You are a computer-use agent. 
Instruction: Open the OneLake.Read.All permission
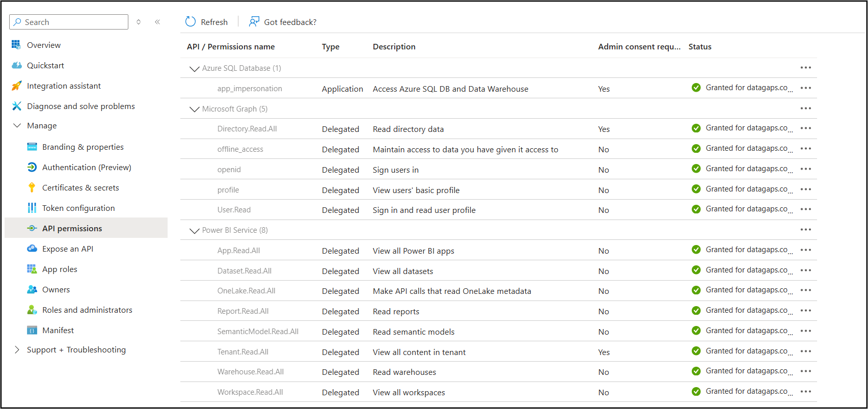pyautogui.click(x=247, y=291)
